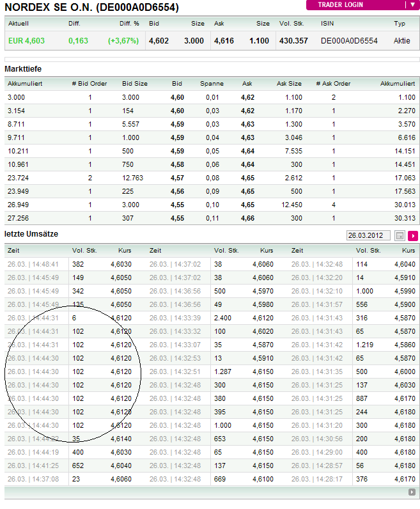
Task: Select accumulated bid value 27.256
Action: [x=18, y=219]
